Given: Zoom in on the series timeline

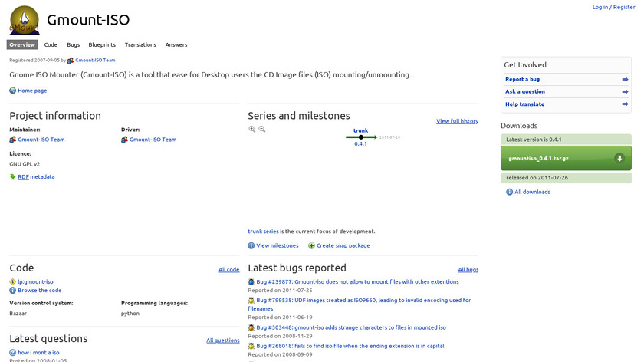Looking at the screenshot, I should click(251, 129).
